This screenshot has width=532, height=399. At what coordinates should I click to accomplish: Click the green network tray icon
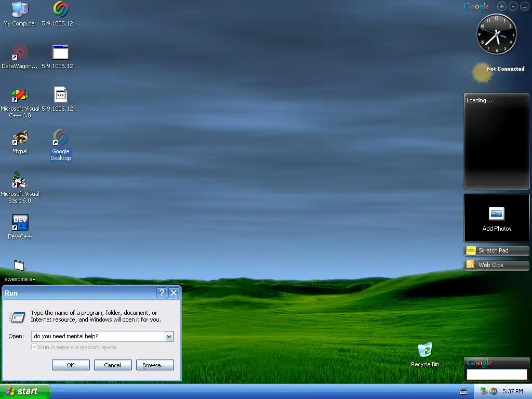click(484, 391)
